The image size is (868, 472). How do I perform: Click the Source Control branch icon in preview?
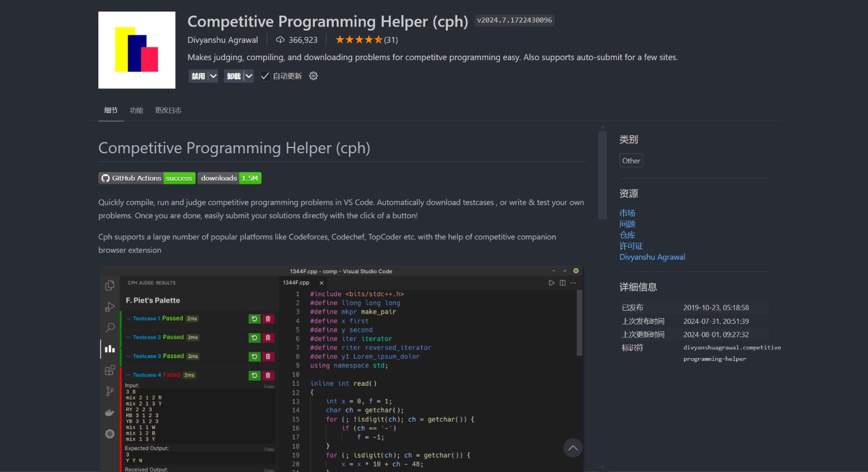click(x=110, y=391)
